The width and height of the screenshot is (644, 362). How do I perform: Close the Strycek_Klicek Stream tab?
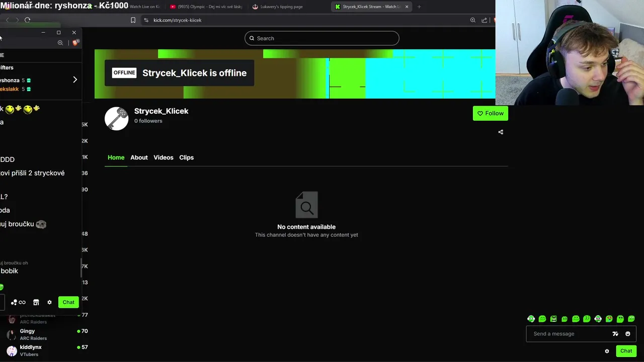[407, 7]
